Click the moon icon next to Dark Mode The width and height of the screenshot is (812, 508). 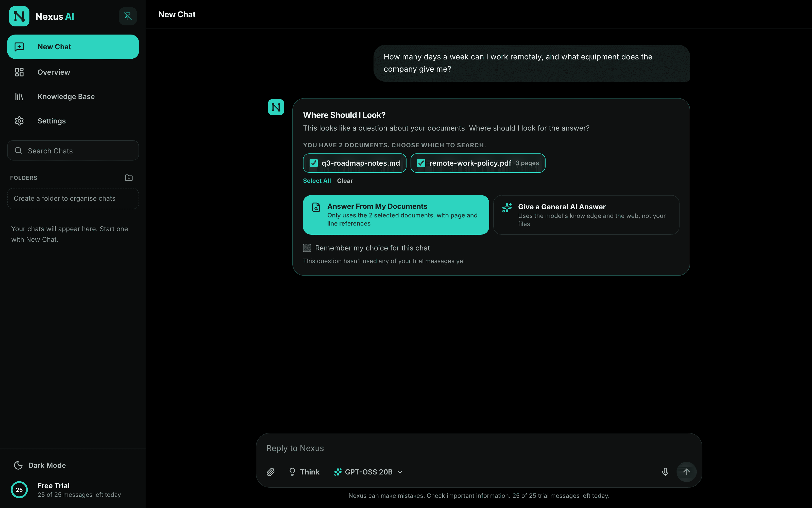pos(18,465)
